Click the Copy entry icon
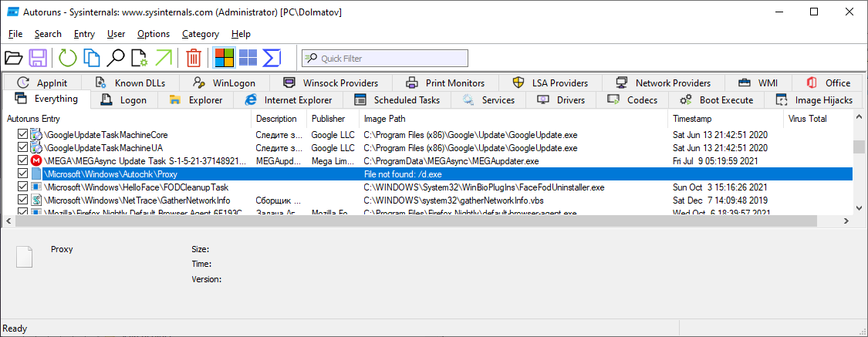868x337 pixels. (x=91, y=58)
